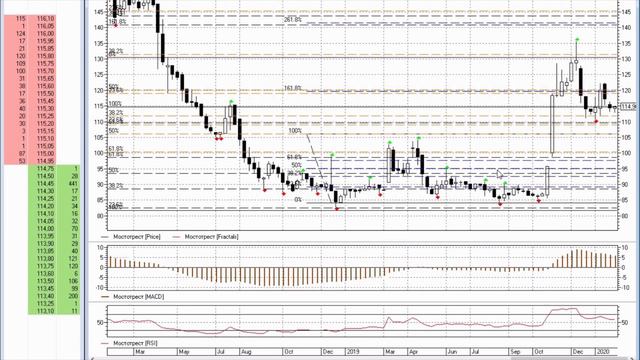Click the Aug label on the time axis

point(246,352)
